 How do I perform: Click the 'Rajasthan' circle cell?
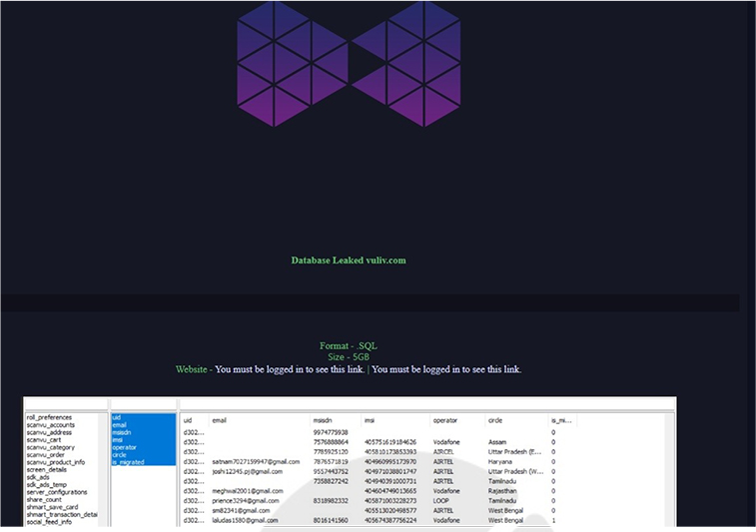coord(502,491)
